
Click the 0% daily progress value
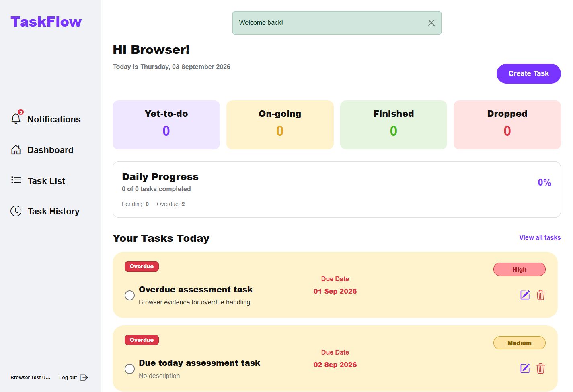544,182
